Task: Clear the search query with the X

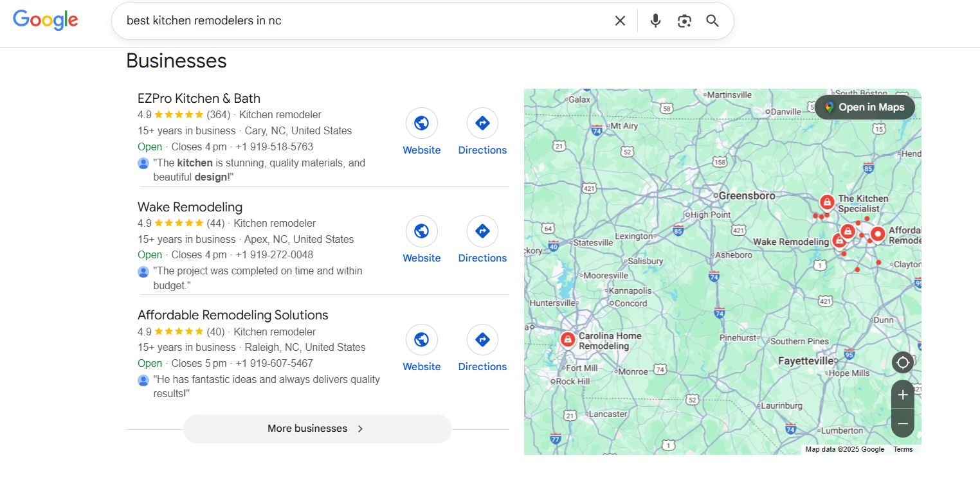Action: pos(619,20)
